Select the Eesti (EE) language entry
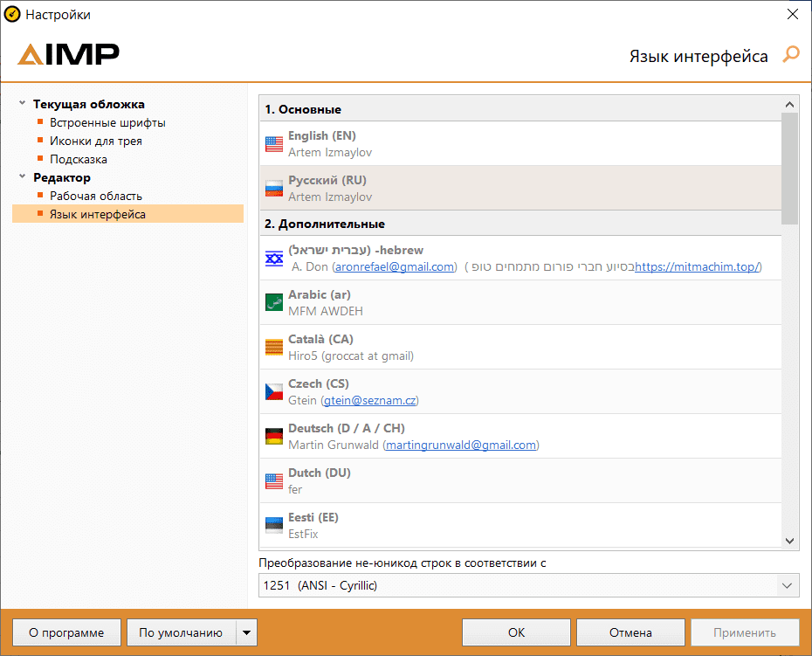Image resolution: width=812 pixels, height=656 pixels. [520, 526]
